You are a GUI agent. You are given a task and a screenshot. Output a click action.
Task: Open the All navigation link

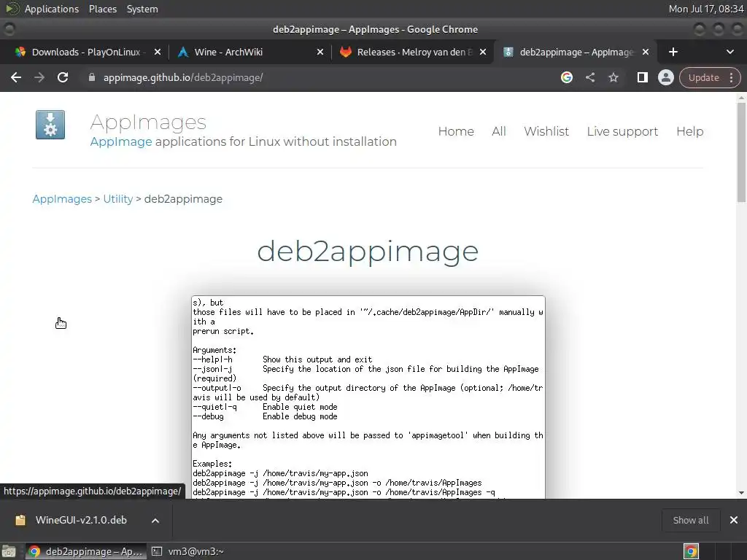498,131
